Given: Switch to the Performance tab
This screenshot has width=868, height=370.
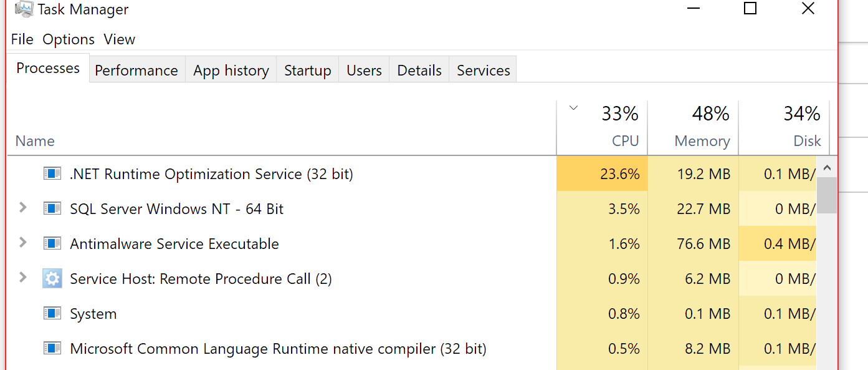Looking at the screenshot, I should click(x=136, y=71).
